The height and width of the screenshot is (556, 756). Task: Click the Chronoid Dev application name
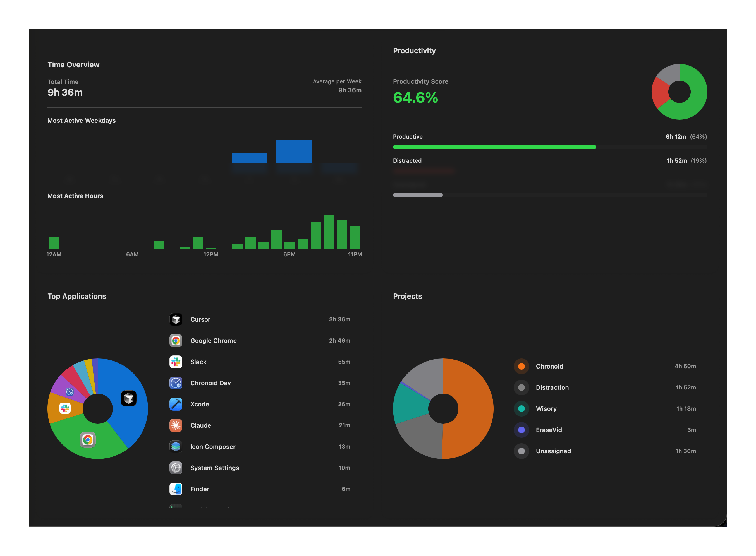(210, 383)
